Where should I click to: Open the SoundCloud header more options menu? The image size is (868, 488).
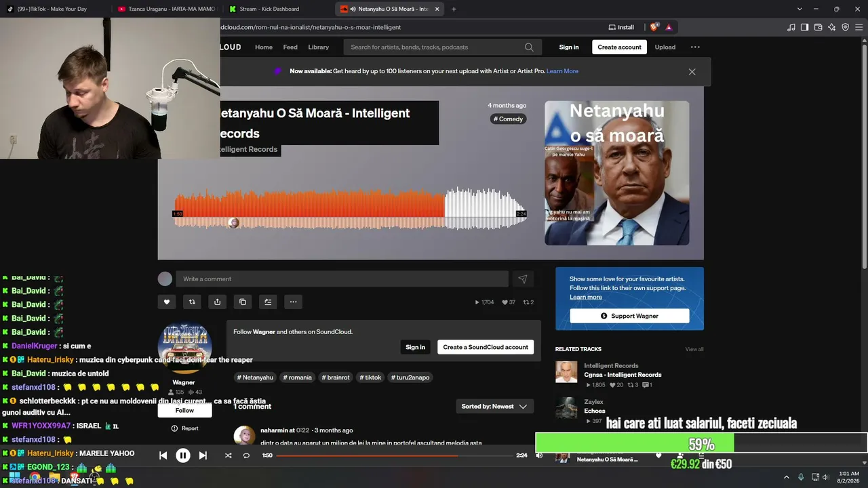click(x=695, y=47)
